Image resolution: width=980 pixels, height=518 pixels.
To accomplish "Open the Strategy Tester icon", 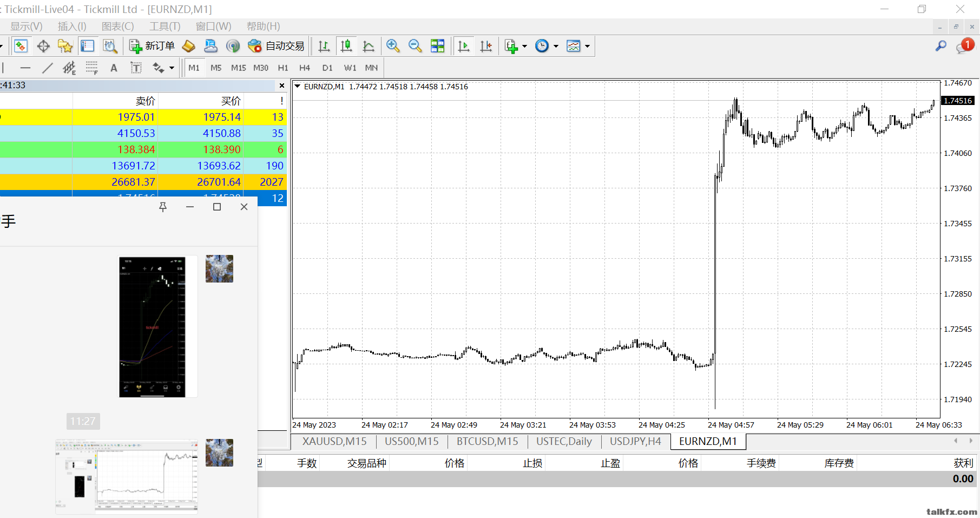I will click(110, 46).
